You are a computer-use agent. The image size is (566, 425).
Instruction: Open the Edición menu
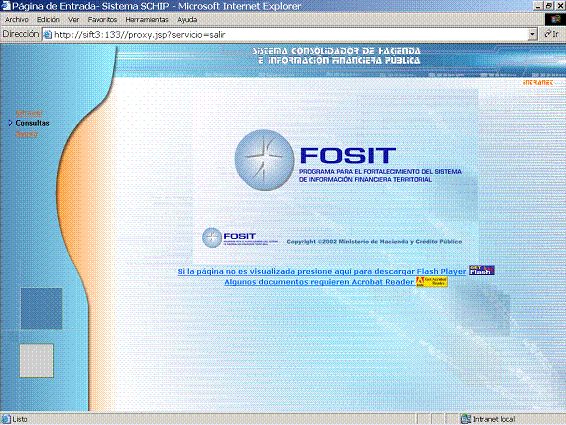tap(48, 19)
